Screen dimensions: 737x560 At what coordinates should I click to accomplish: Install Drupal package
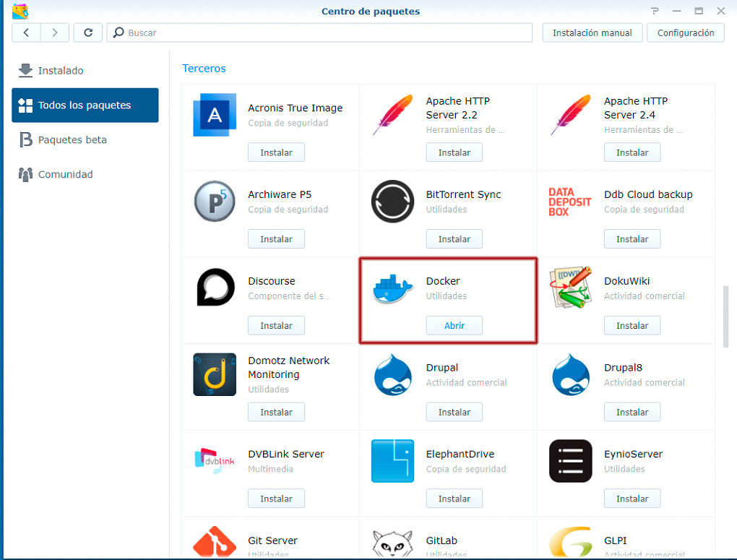tap(454, 412)
